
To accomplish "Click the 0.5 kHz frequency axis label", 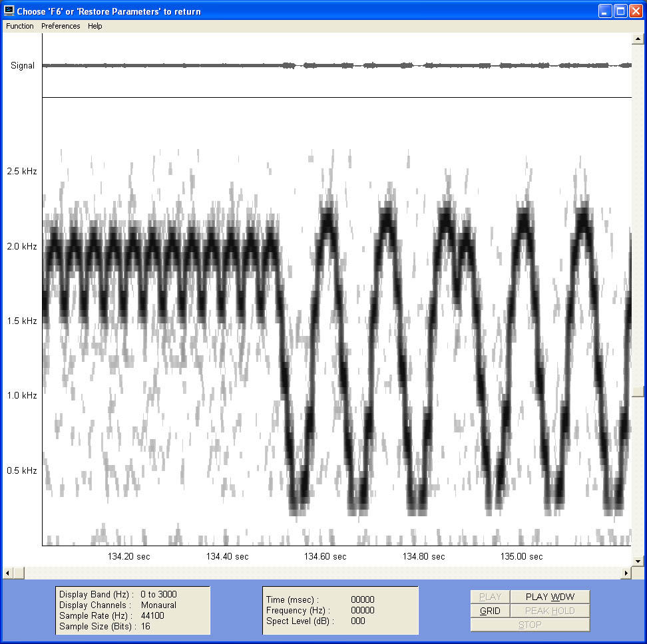I will pyautogui.click(x=22, y=470).
